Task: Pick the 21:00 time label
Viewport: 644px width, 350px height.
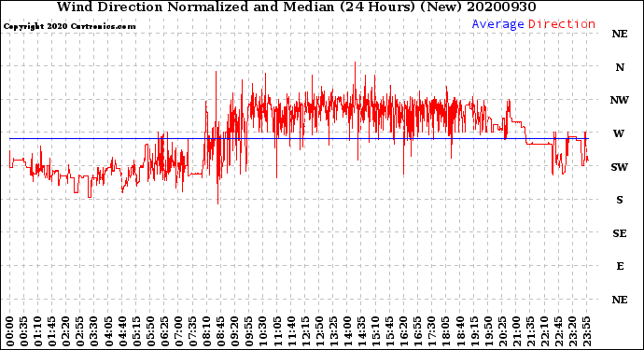Action: coord(516,331)
